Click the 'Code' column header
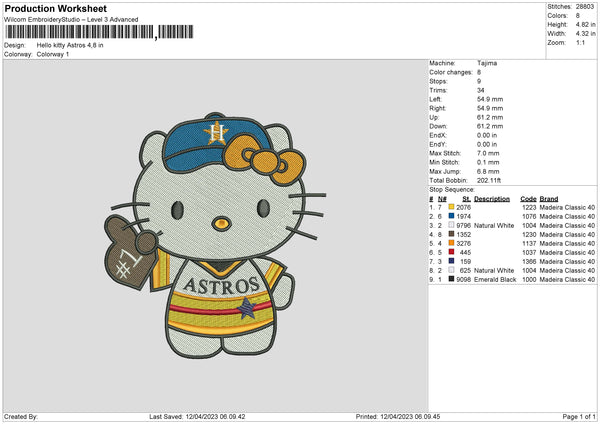This screenshot has width=600, height=424. click(x=528, y=199)
